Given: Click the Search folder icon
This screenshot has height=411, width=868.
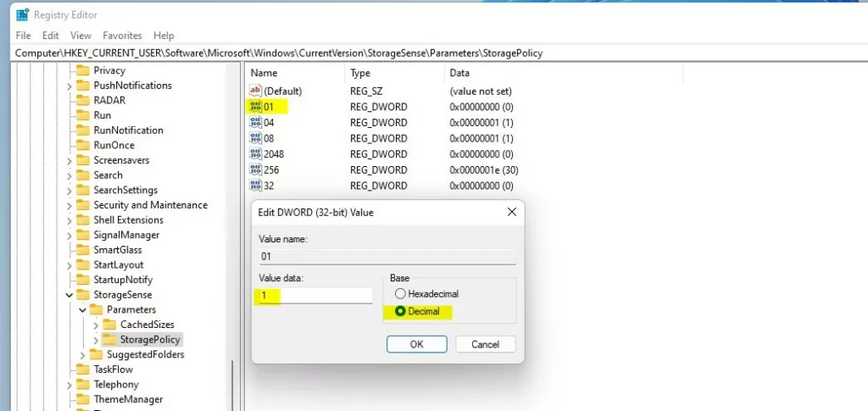Looking at the screenshot, I should [83, 175].
